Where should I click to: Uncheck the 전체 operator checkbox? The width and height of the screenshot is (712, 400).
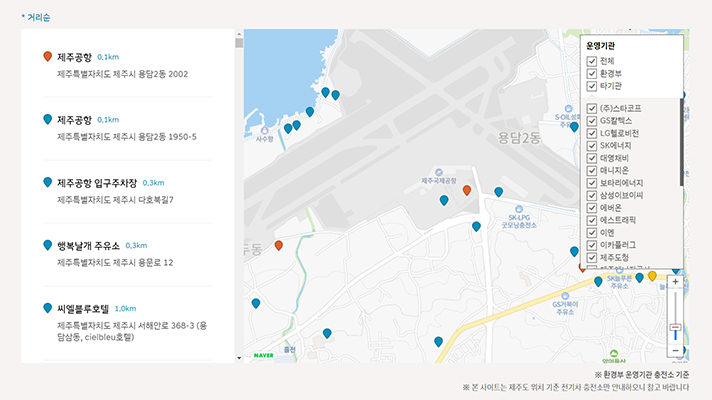(592, 61)
